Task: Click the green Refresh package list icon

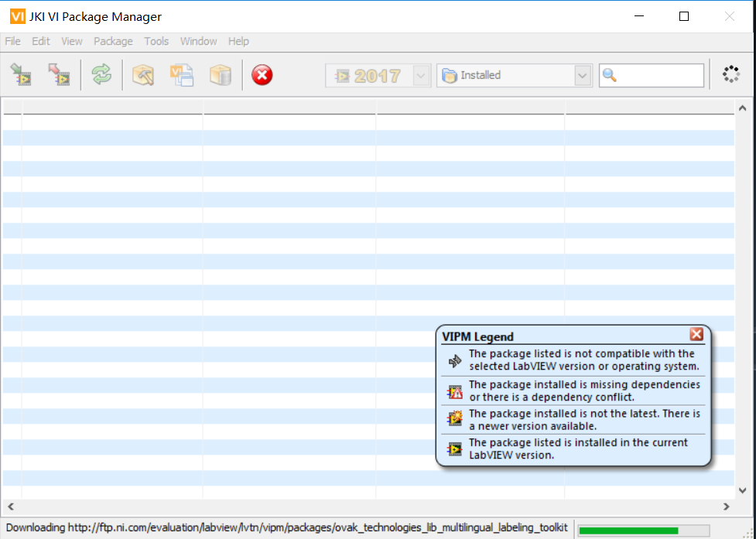Action: tap(101, 75)
